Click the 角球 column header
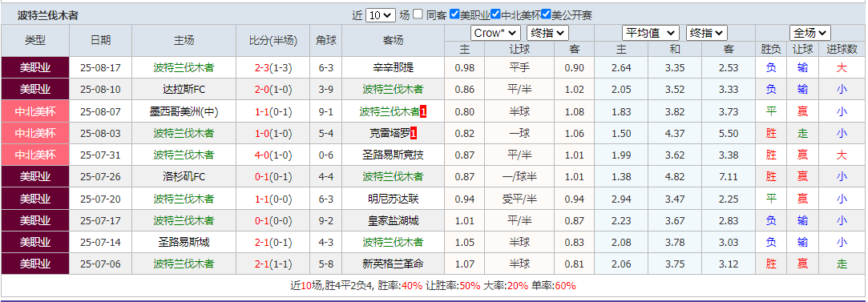The image size is (868, 302). point(326,40)
